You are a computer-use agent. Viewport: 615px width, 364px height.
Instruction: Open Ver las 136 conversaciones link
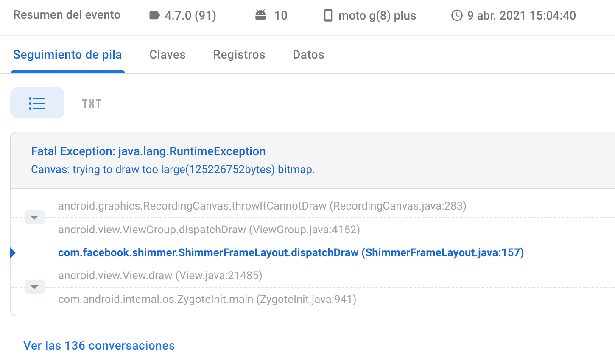click(99, 345)
